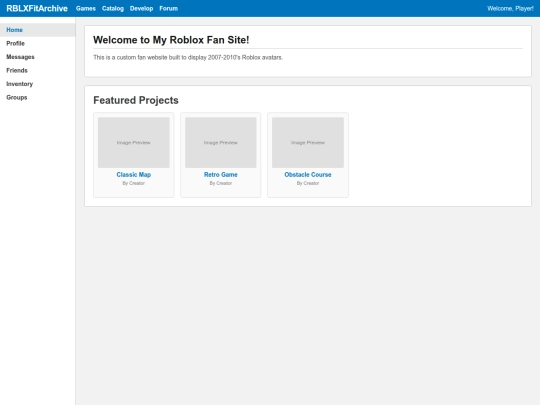View Friends from the sidebar
Viewport: 540px width, 405px height.
point(38,70)
